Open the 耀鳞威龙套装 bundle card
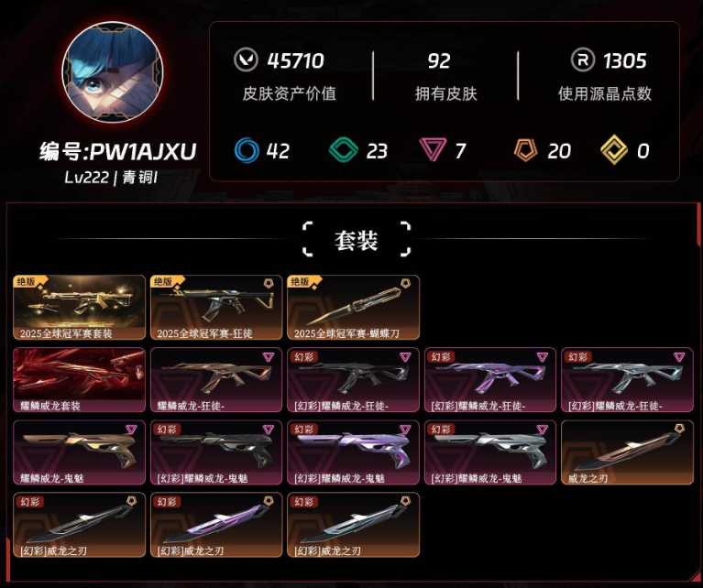703x588 pixels. (x=80, y=380)
